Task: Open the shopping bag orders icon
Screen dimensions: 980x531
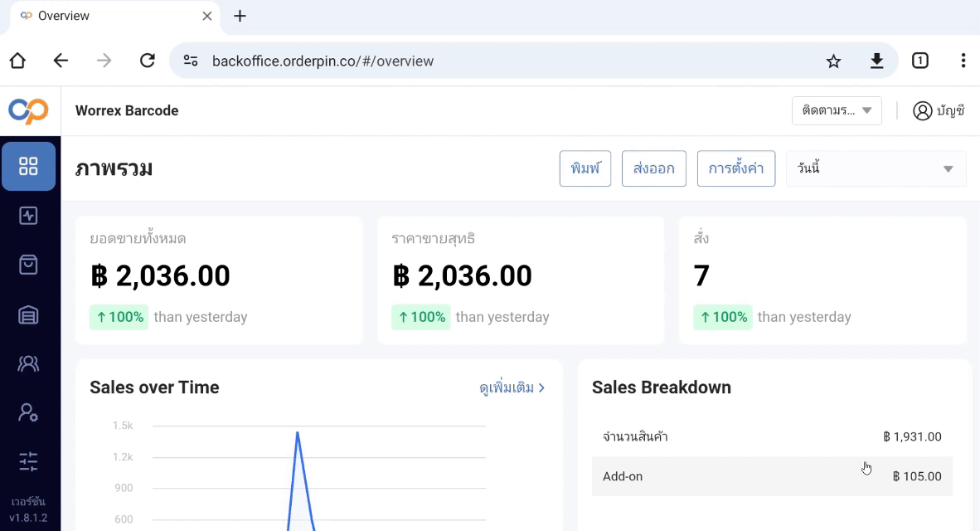Action: click(x=28, y=265)
